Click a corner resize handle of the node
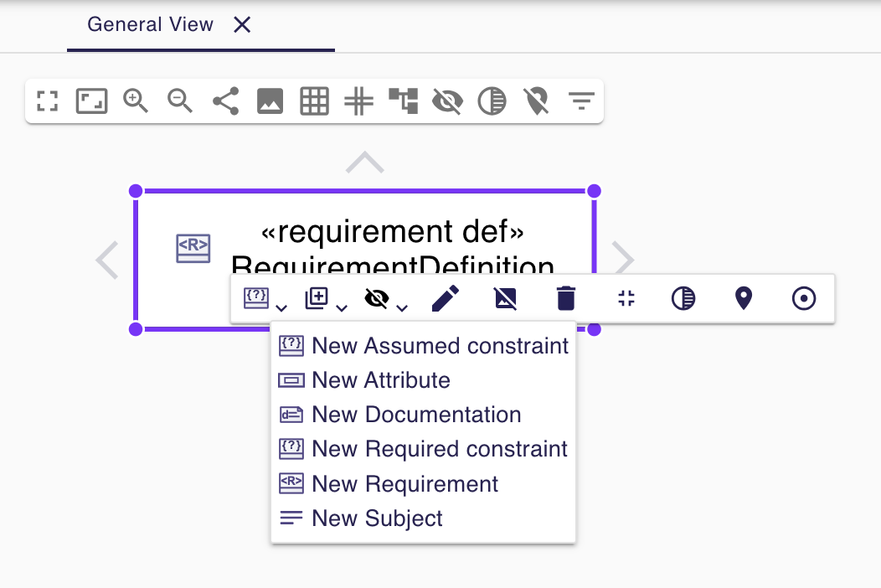Screen dimensions: 881x588 pyautogui.click(x=135, y=190)
